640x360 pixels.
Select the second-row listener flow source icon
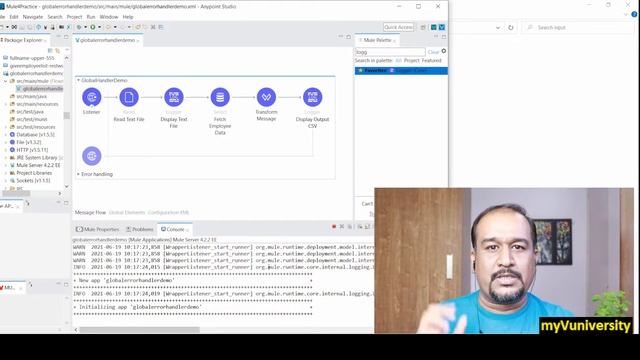[91, 156]
